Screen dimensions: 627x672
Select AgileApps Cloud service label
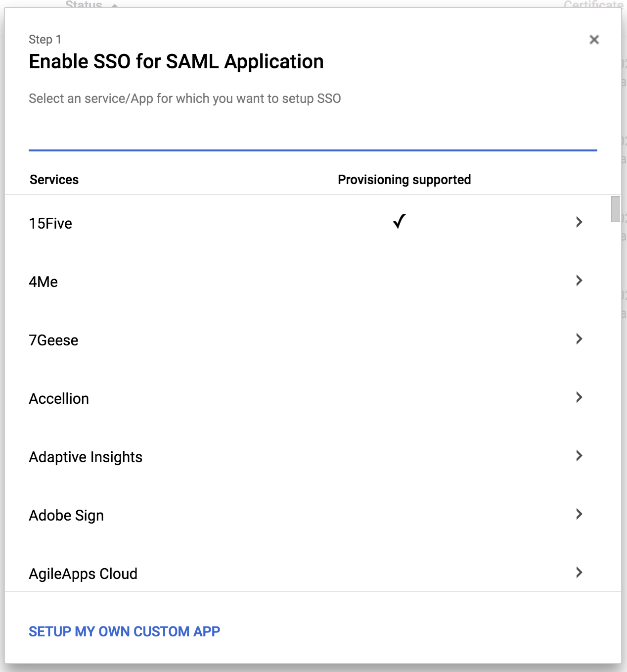pos(83,574)
